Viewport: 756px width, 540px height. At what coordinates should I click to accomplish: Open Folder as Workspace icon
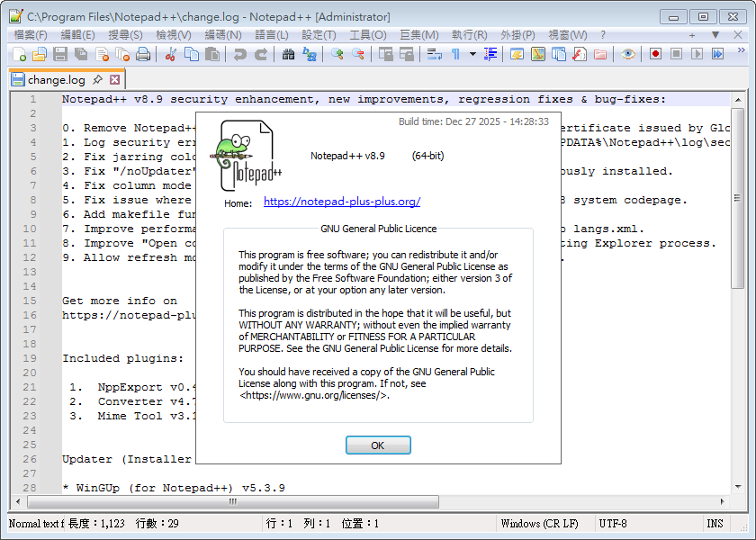point(600,54)
